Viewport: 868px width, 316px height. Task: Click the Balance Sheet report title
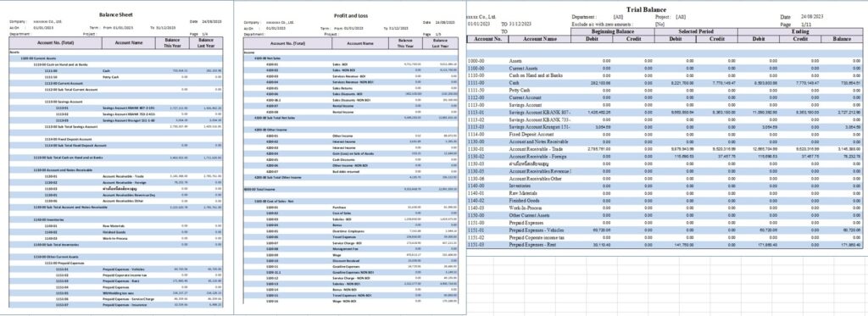coord(115,14)
